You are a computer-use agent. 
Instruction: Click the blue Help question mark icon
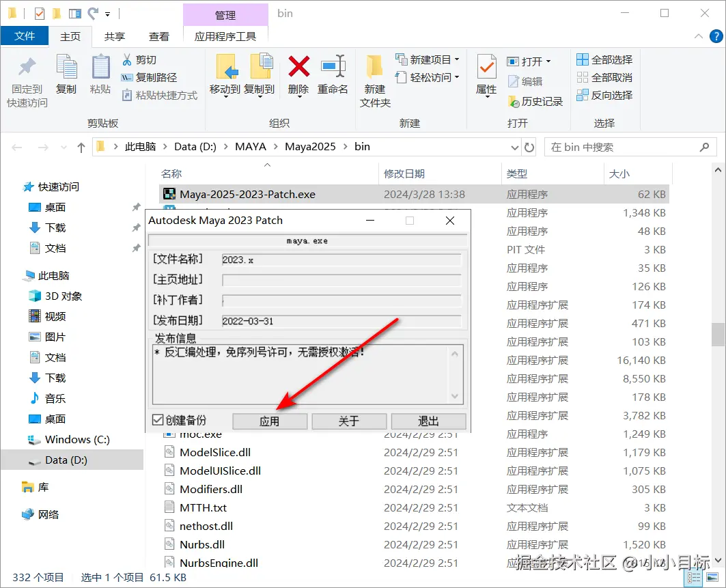click(x=716, y=36)
